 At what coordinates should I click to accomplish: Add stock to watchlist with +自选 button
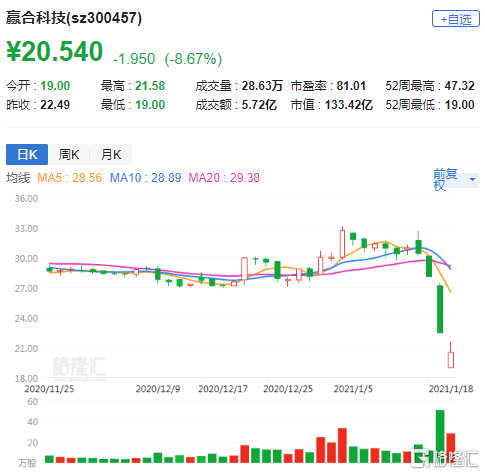(455, 19)
